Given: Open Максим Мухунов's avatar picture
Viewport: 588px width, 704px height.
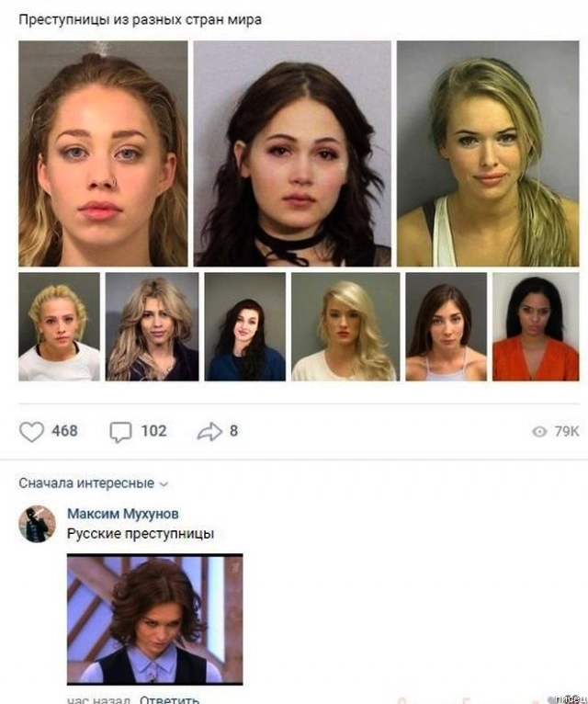Looking at the screenshot, I should pyautogui.click(x=38, y=524).
